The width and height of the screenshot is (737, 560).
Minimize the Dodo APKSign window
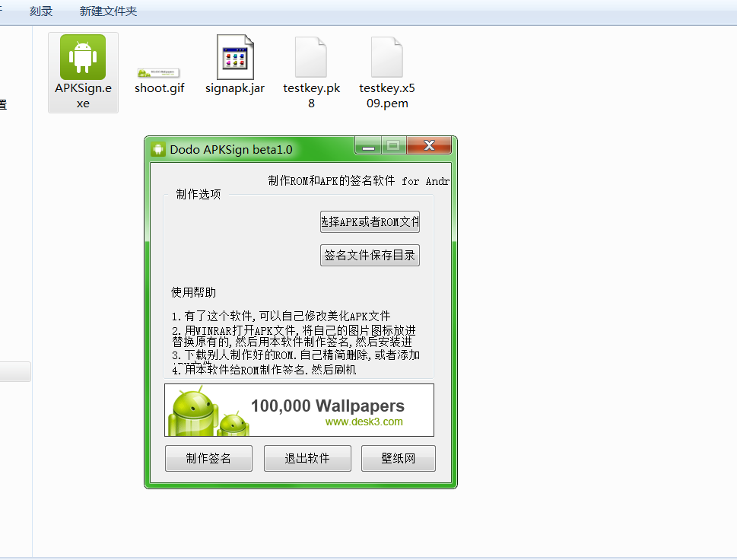(x=367, y=146)
